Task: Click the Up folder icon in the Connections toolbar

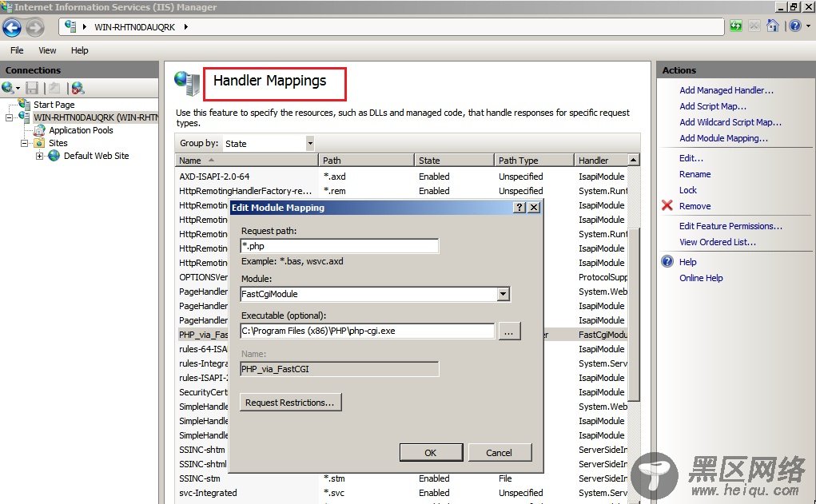Action: [x=54, y=88]
